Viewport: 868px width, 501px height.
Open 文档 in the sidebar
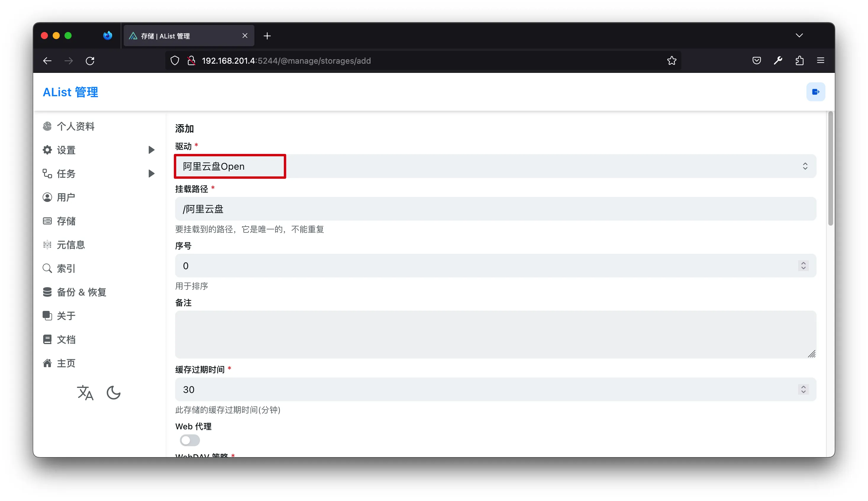pos(66,339)
